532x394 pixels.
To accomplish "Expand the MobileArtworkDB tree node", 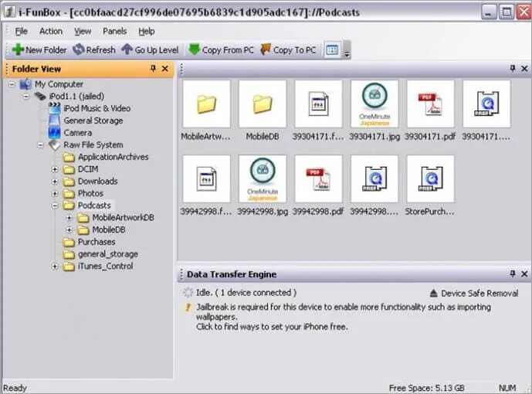I will click(x=69, y=218).
